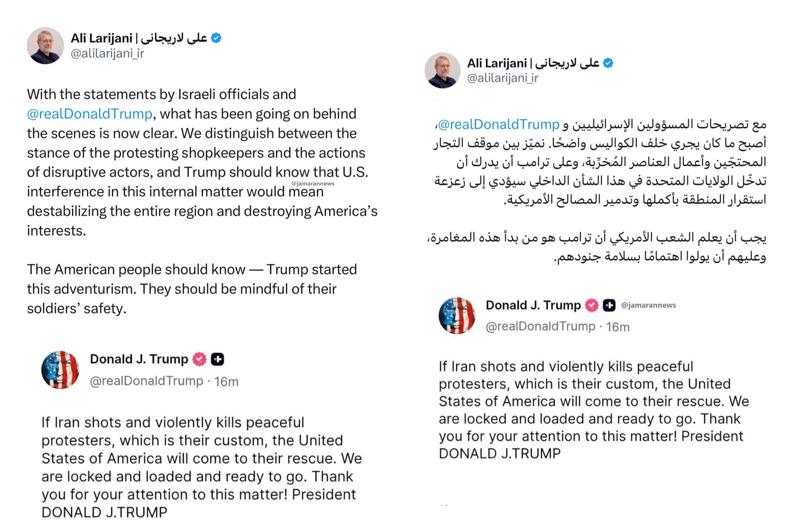Select the blue verified badge on the Arabic tweet header
The image size is (798, 532).
click(608, 64)
